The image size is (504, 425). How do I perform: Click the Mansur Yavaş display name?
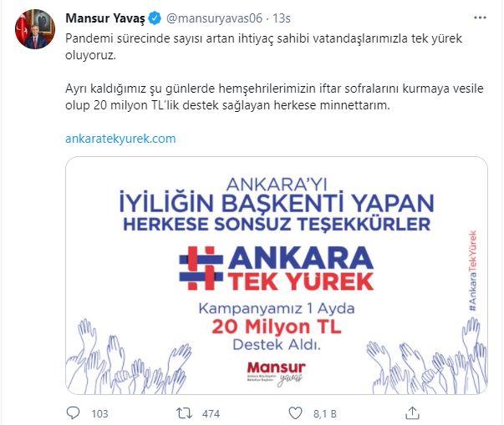point(105,18)
